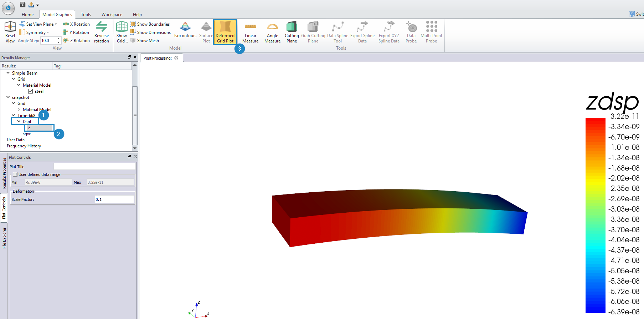Click the Reset View icon
This screenshot has width=644, height=319.
tap(10, 32)
